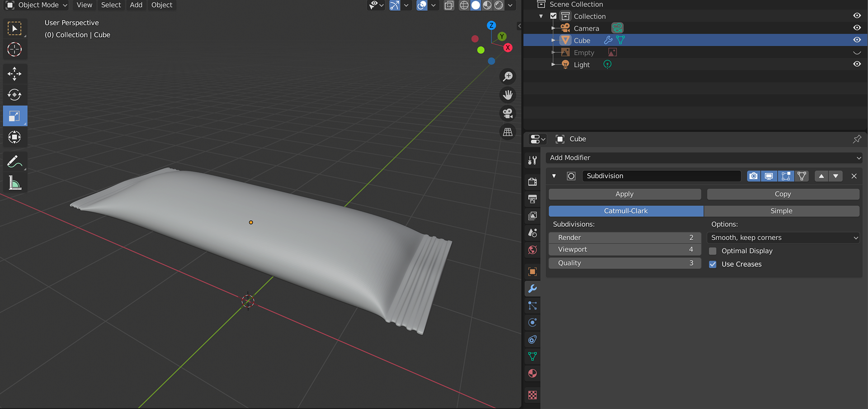Viewport: 868px width, 409px height.
Task: Select the Annotate tool
Action: click(15, 162)
